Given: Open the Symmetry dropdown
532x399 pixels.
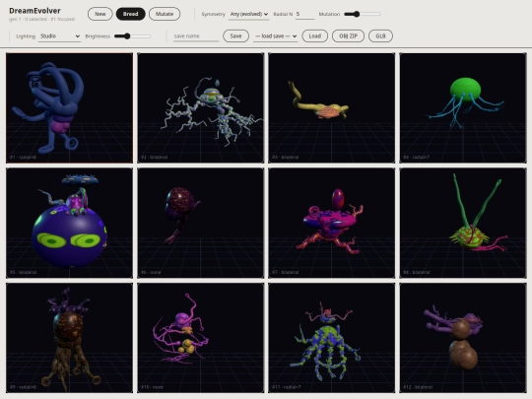Looking at the screenshot, I should (248, 14).
